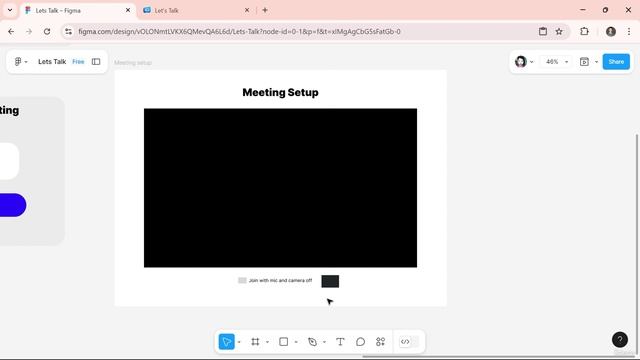640x360 pixels.
Task: Select the Frame tool
Action: tap(255, 342)
